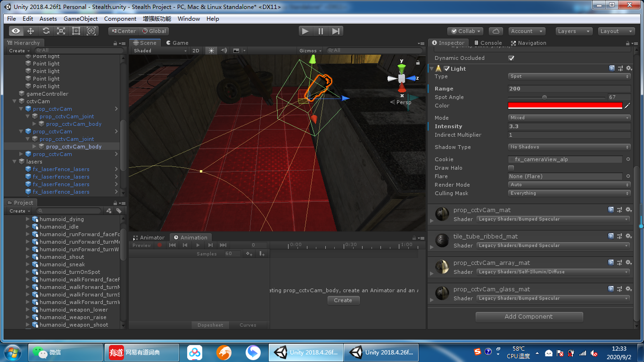The image size is (644, 362).
Task: Select the Rotate tool
Action: point(46,31)
